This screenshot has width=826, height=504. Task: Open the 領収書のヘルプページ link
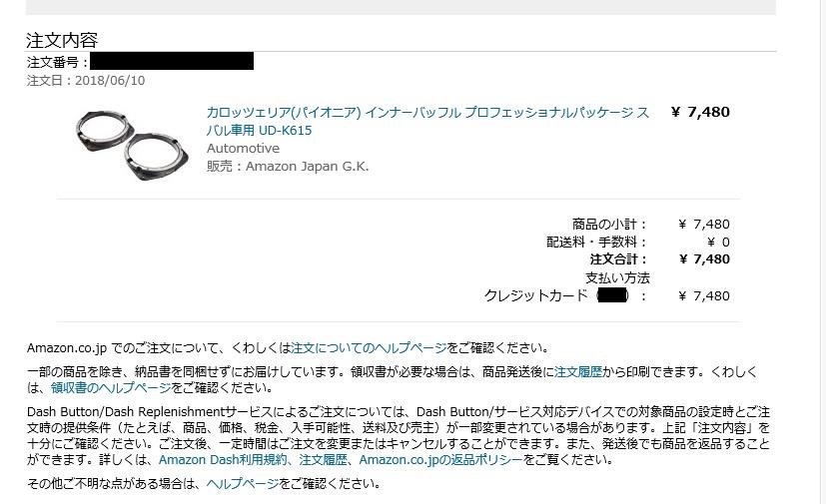click(x=111, y=388)
